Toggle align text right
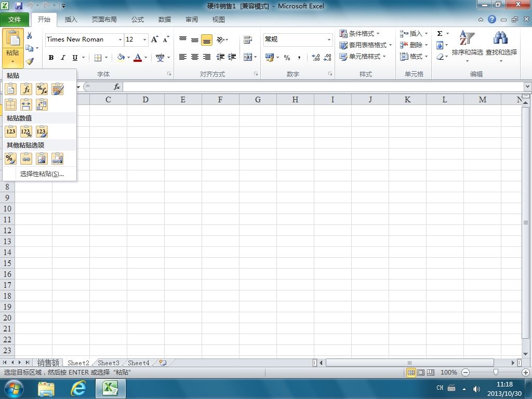Screen dimensions: 532x399 [207, 57]
